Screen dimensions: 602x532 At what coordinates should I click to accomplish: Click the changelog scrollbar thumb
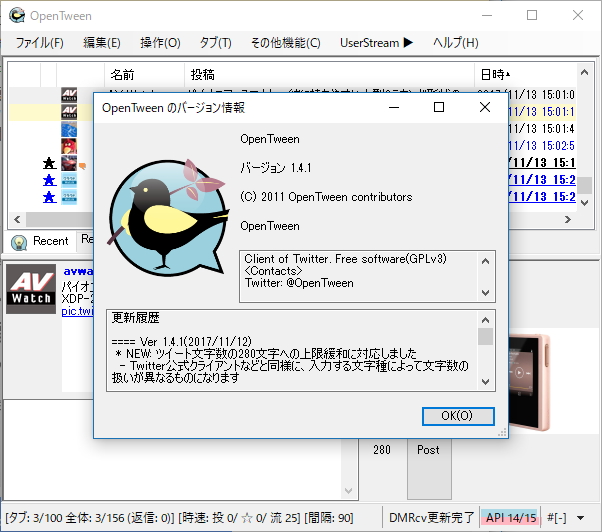coord(485,337)
